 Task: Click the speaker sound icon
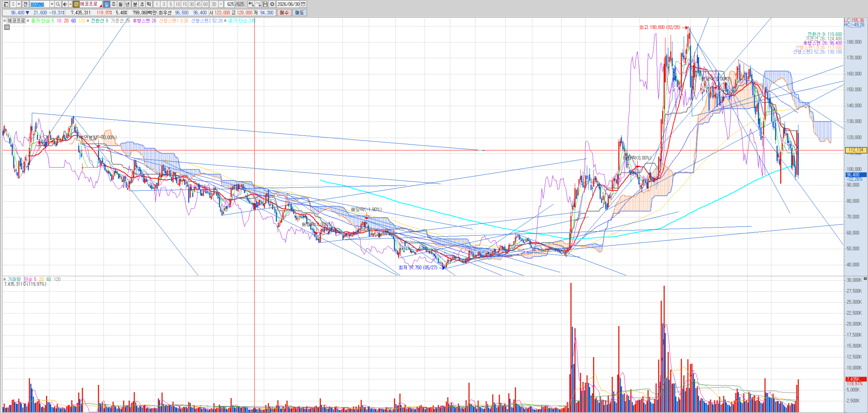[65, 4]
